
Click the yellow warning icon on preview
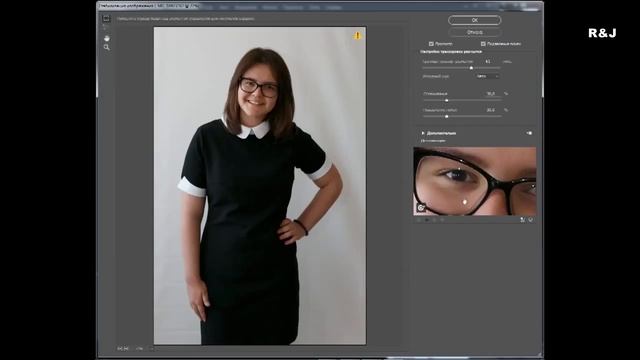pos(357,36)
